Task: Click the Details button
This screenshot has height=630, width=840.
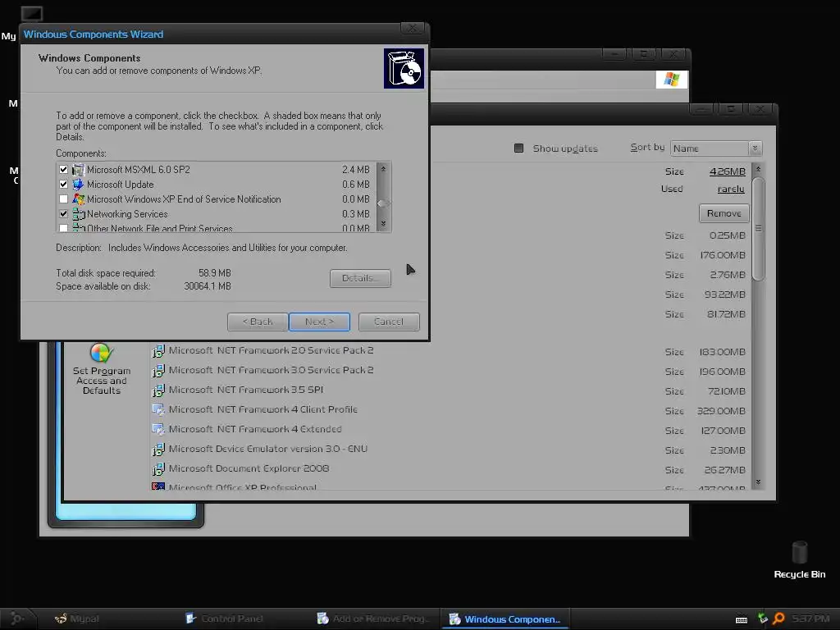Action: point(360,278)
